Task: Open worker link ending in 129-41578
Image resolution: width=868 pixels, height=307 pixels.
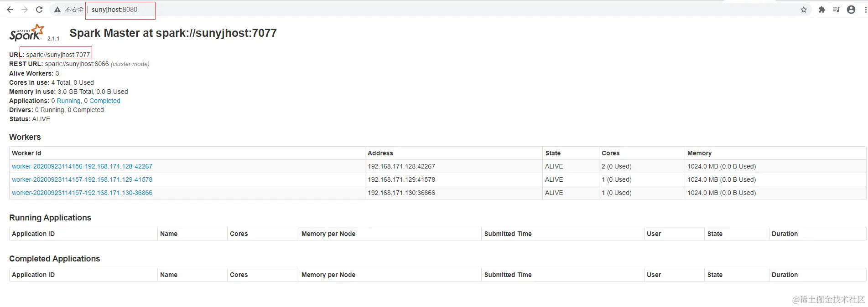Action: (82, 179)
